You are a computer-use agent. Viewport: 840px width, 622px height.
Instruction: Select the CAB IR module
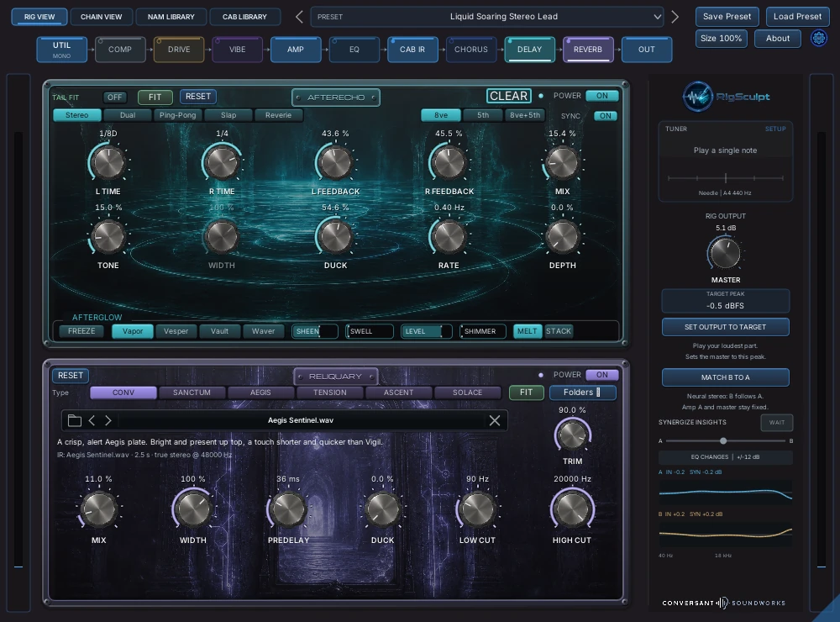point(412,50)
